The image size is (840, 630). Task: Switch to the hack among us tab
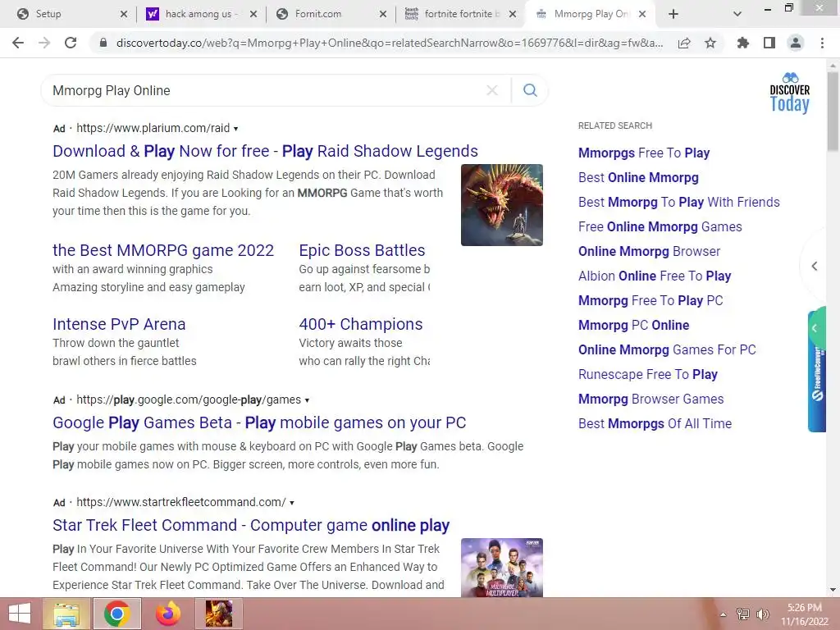point(202,14)
